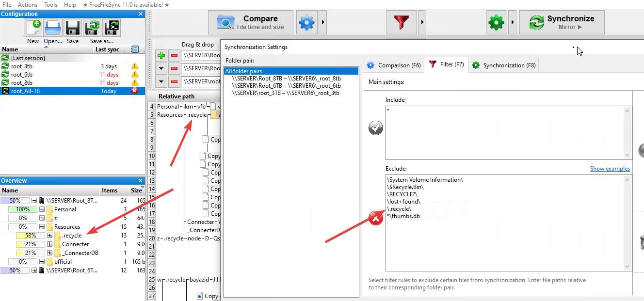Switch to Comparison (F6) tab
The image size is (644, 301).
[x=393, y=65]
